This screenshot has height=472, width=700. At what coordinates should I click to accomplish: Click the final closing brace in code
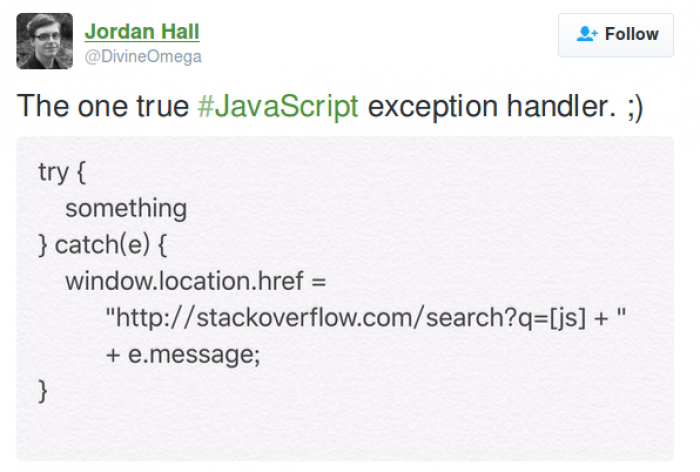(x=43, y=391)
